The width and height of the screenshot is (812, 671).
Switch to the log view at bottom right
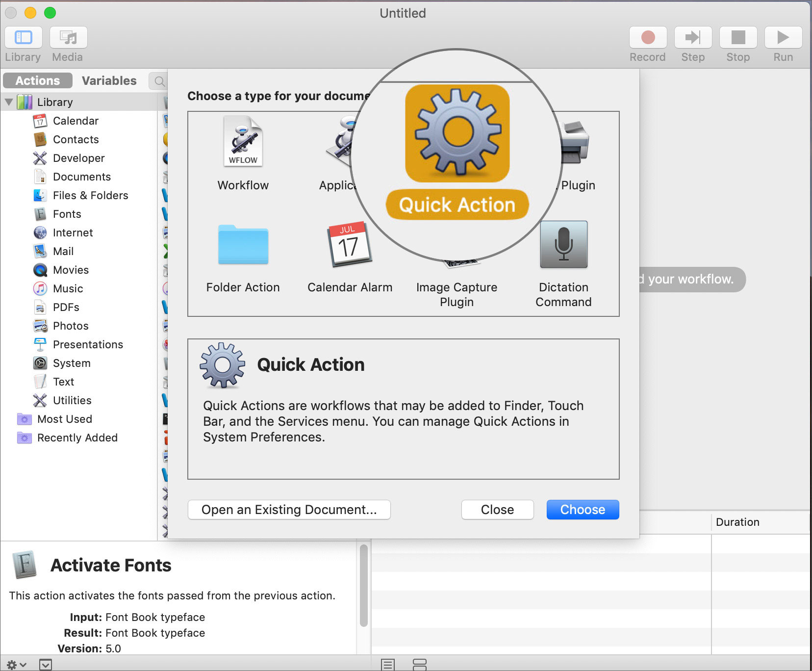[x=387, y=665]
